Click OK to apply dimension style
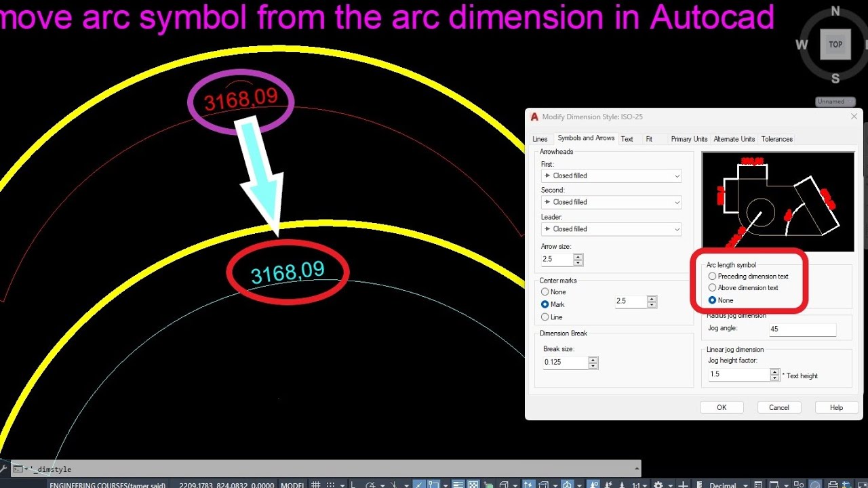868x488 pixels. (722, 407)
